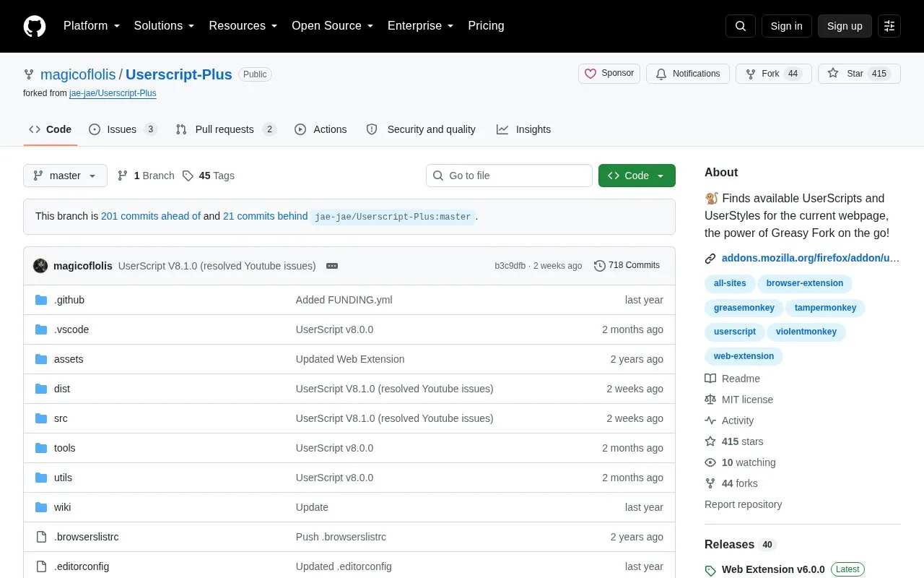Image resolution: width=924 pixels, height=578 pixels.
Task: Click the Sign up button
Action: point(845,26)
